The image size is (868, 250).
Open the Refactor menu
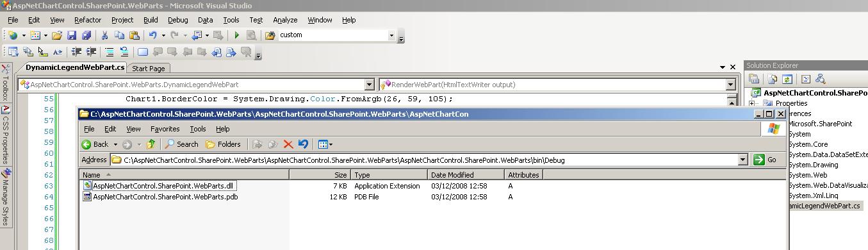(x=88, y=20)
